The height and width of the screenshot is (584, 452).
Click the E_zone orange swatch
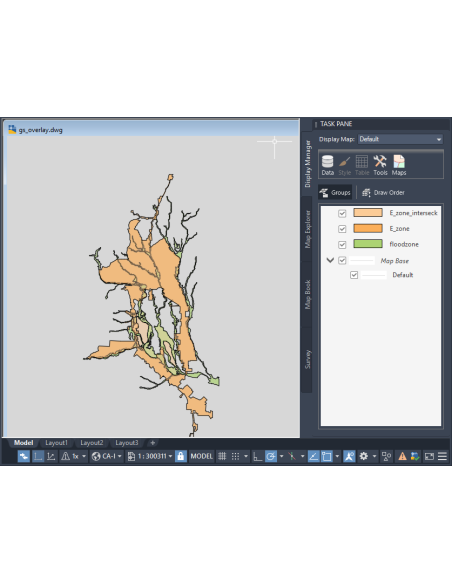[367, 228]
